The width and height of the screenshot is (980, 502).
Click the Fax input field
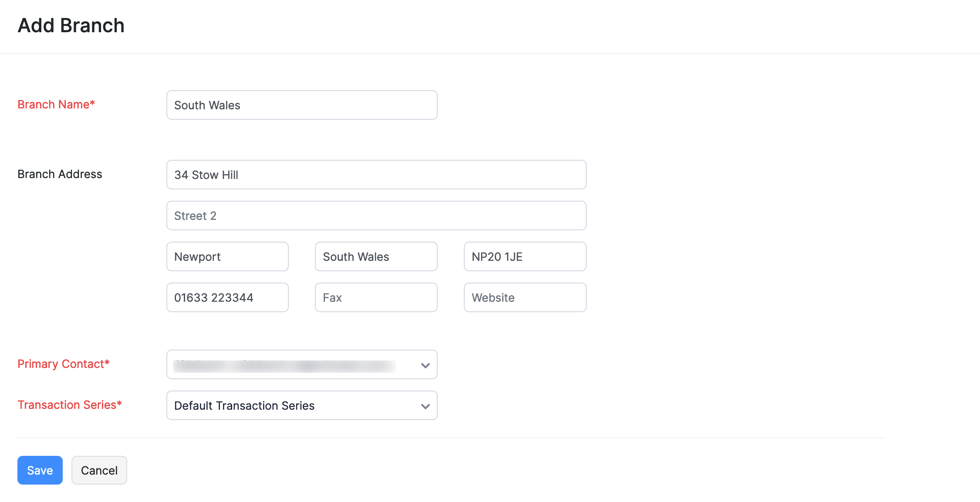[375, 297]
